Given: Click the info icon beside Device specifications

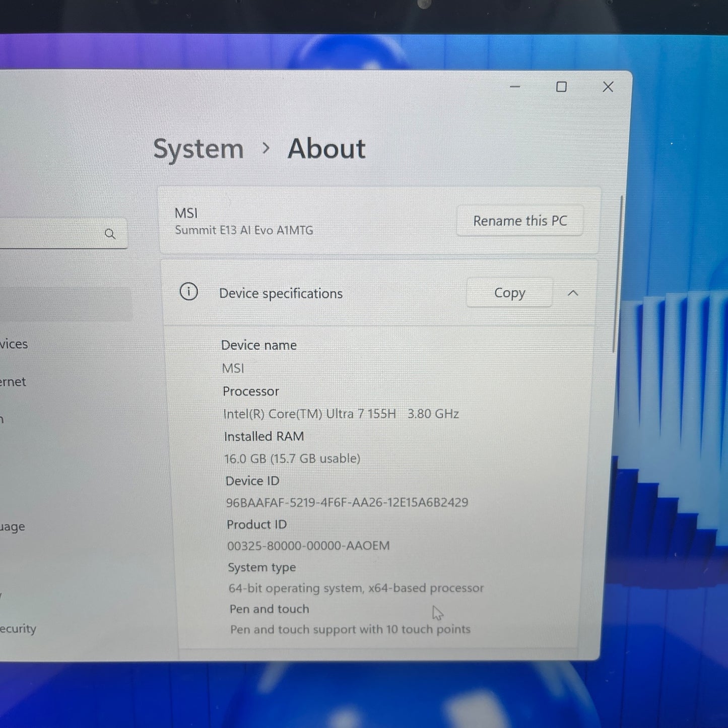Looking at the screenshot, I should click(x=189, y=292).
